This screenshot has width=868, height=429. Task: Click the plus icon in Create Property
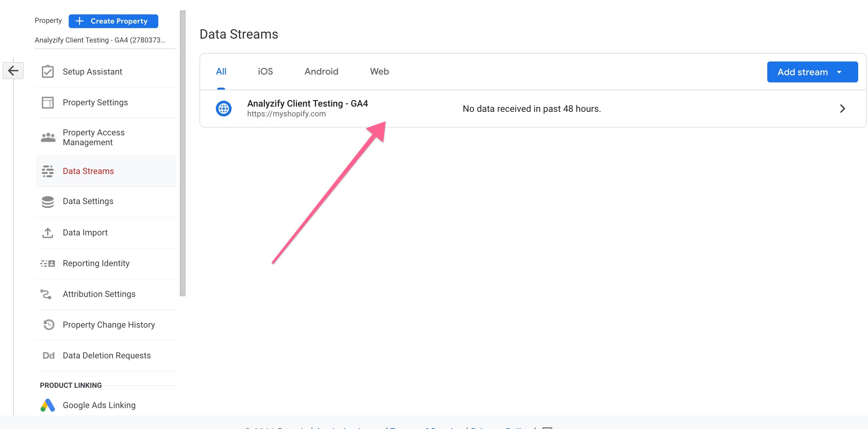[79, 21]
